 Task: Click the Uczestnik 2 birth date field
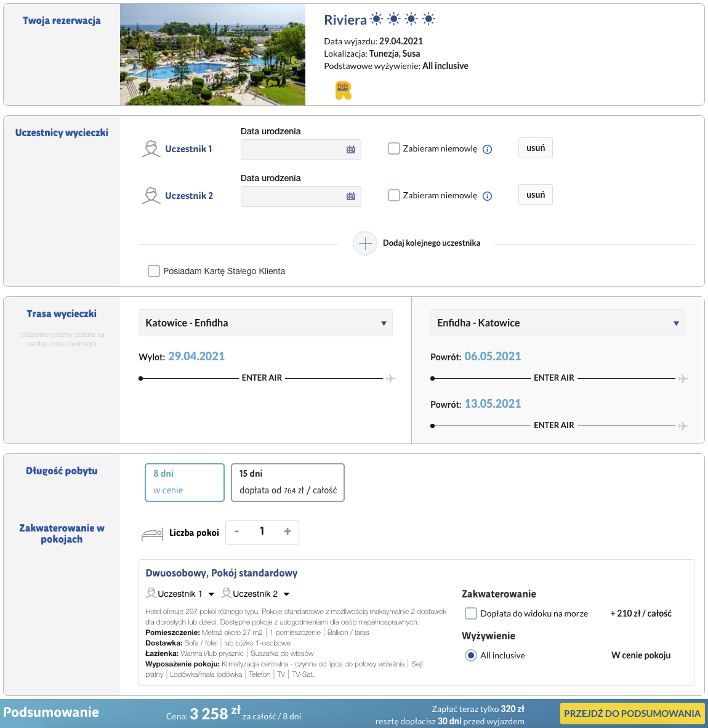click(300, 196)
